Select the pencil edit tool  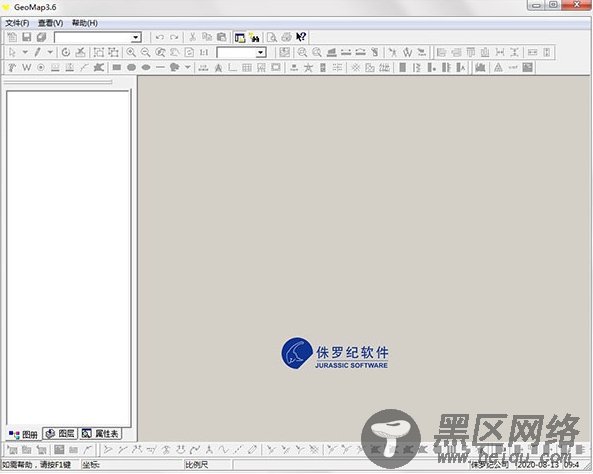[37, 52]
